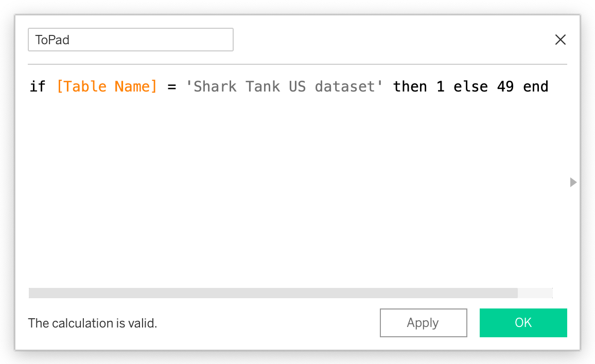Image resolution: width=595 pixels, height=364 pixels.
Task: Click scrollbar track right of the thumb
Action: [535, 293]
